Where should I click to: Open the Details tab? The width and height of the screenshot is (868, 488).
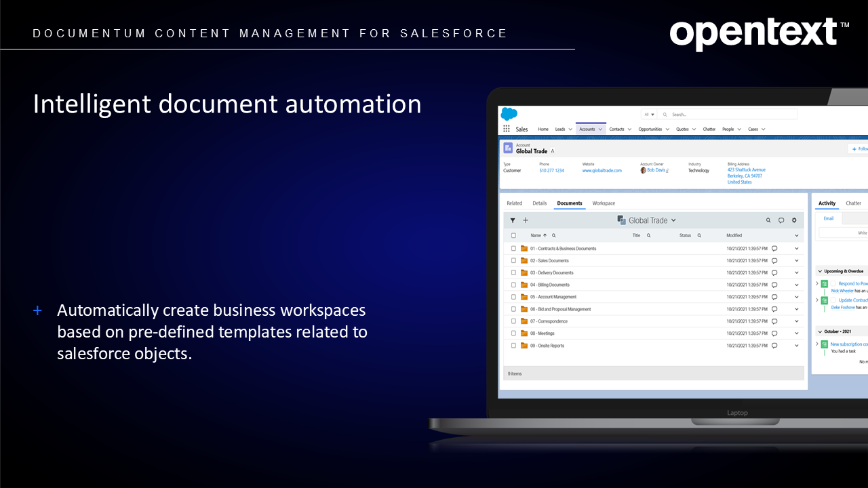540,203
